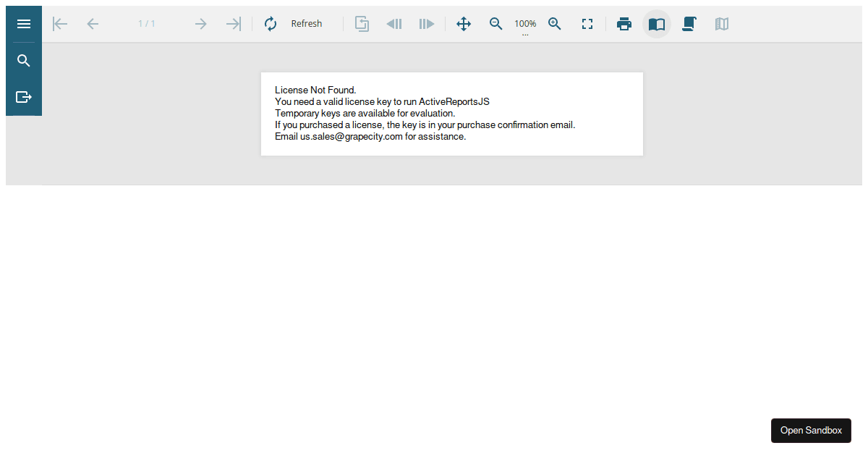
Task: Click the Refresh button
Action: 294,24
